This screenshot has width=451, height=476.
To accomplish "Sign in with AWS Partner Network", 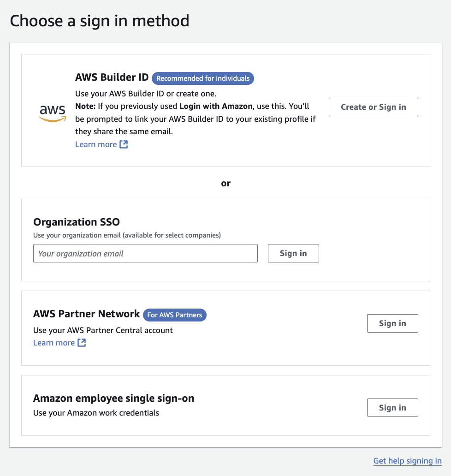I will pyautogui.click(x=392, y=323).
